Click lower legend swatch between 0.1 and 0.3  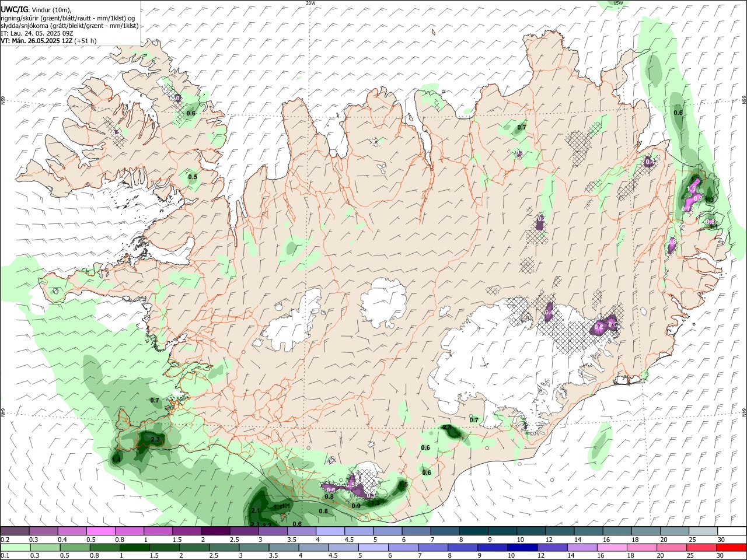click(x=15, y=548)
